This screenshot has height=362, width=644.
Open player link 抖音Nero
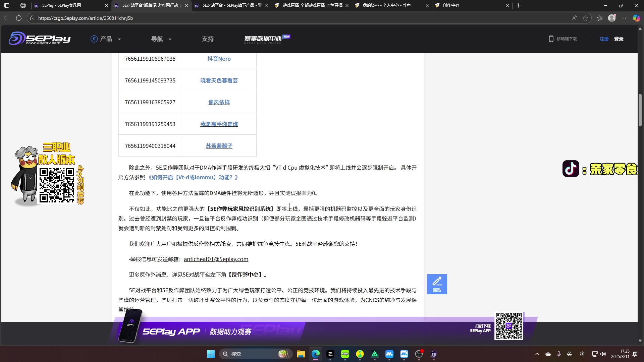coord(219,59)
